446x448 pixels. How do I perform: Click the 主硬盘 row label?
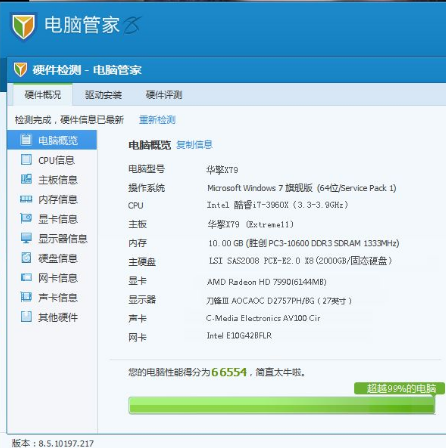[142, 262]
